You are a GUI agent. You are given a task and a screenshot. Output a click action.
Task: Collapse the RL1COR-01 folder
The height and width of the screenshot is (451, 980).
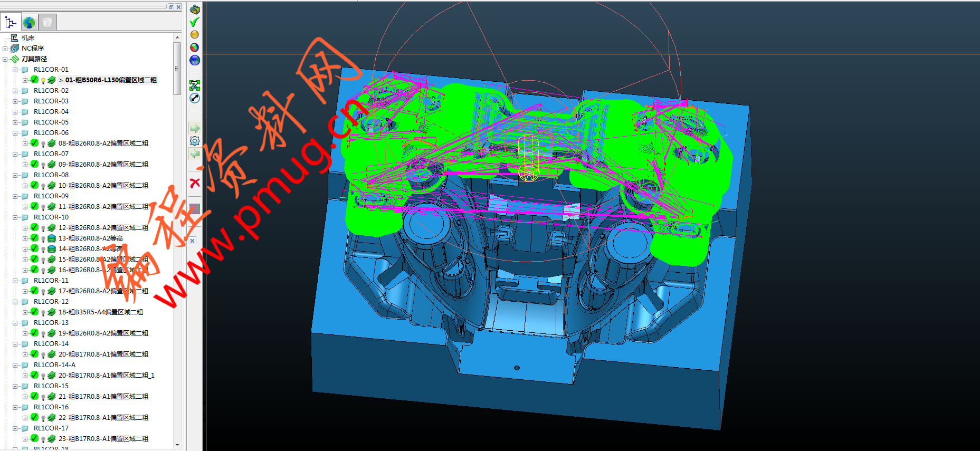click(15, 70)
